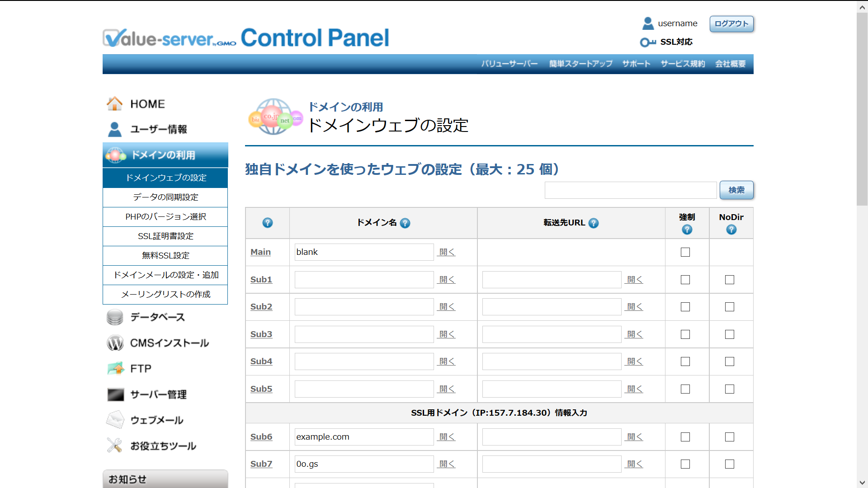Click help icon next to 転送先URL
Viewport: 868px width, 488px height.
tap(594, 223)
